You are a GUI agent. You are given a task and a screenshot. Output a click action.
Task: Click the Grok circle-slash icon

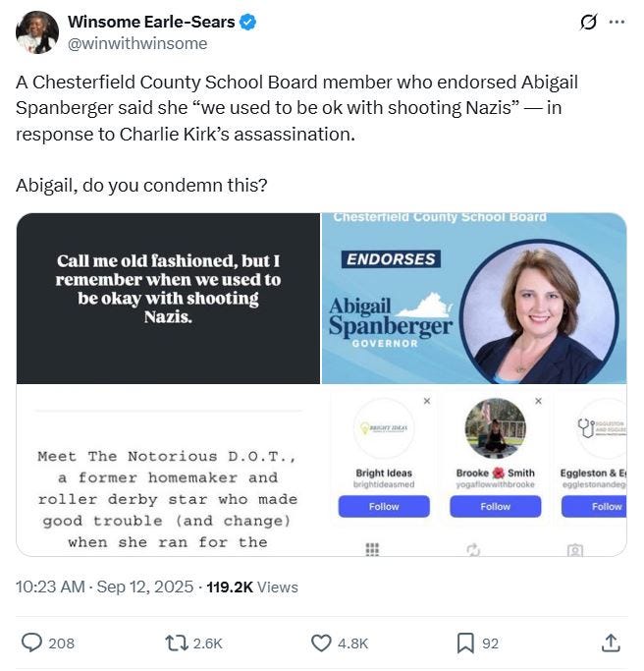point(588,22)
